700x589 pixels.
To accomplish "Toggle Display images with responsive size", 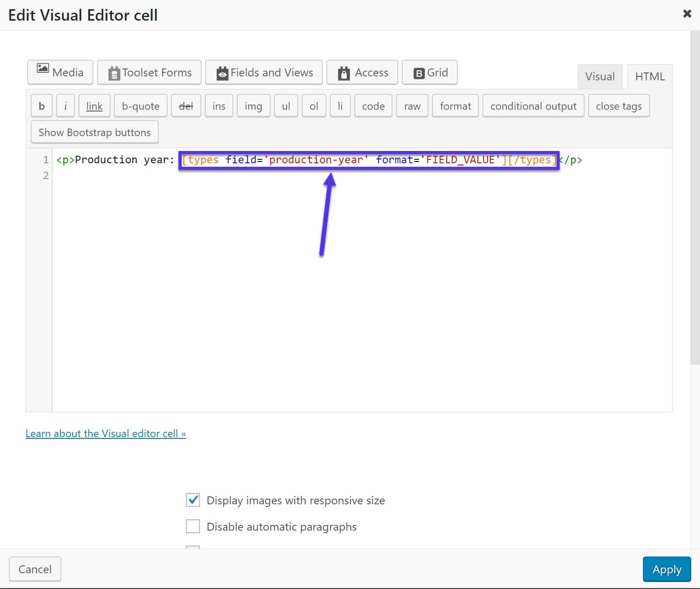I will [x=193, y=500].
